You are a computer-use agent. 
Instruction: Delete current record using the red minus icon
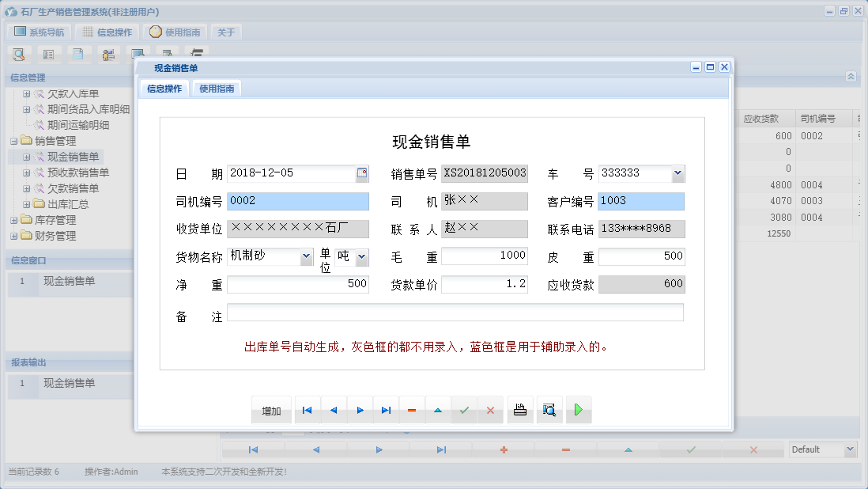412,410
